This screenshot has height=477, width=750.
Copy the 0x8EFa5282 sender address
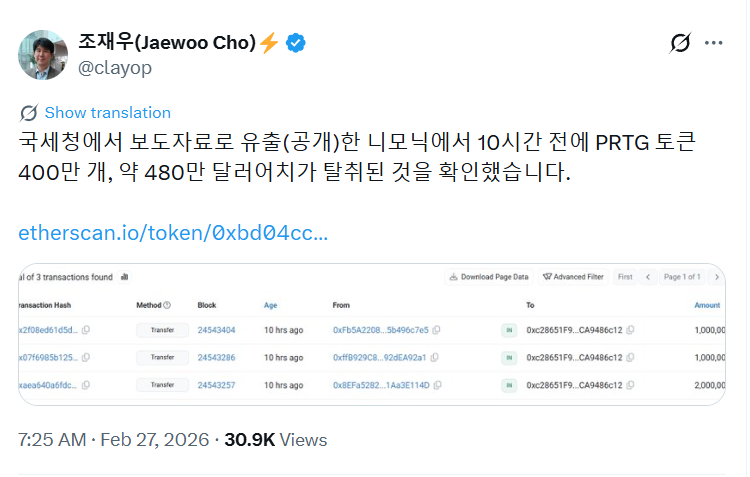(436, 384)
